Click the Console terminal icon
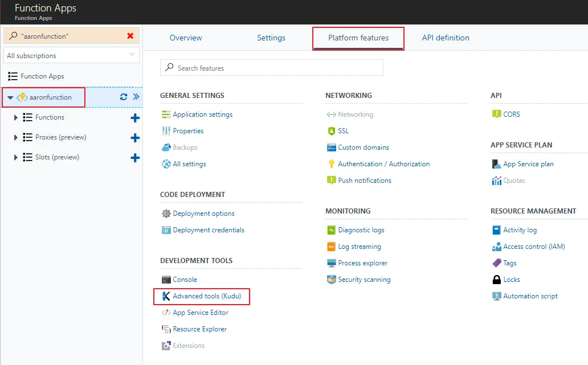The width and height of the screenshot is (588, 365). pos(166,280)
